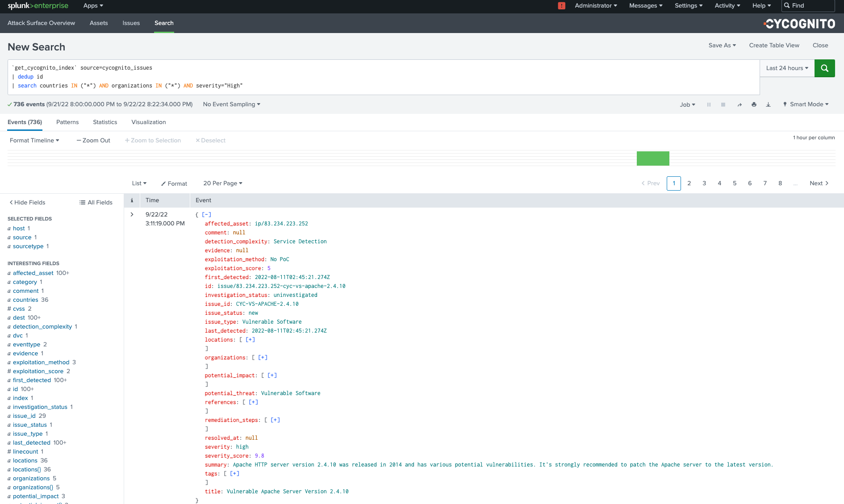
Task: Select the exploitation_method field
Action: pyautogui.click(x=41, y=362)
